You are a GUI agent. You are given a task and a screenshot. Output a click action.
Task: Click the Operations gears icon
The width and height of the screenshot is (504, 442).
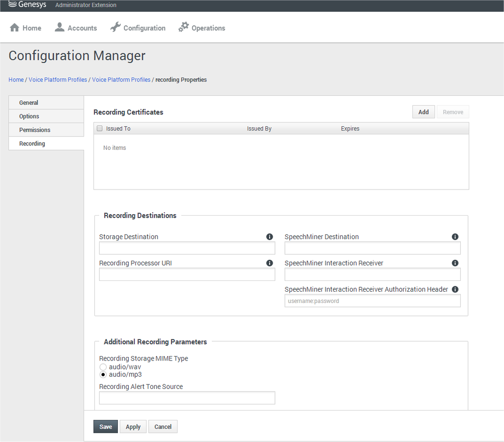(x=184, y=27)
